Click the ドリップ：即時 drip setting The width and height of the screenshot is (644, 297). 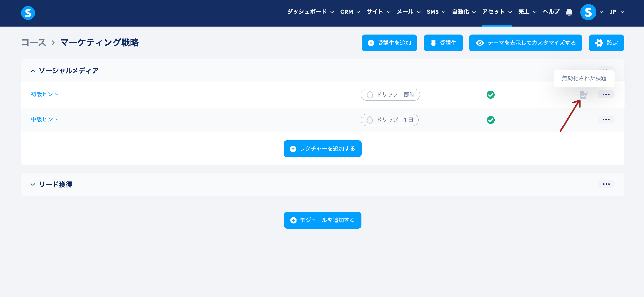(390, 95)
